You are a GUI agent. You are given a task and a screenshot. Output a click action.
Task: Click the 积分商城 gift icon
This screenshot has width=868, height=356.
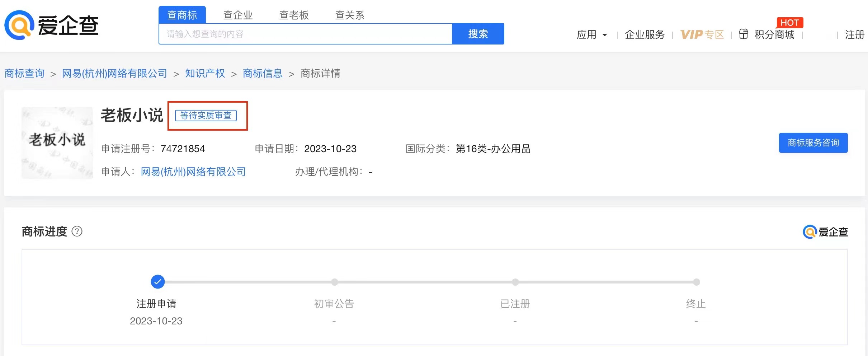pyautogui.click(x=744, y=34)
